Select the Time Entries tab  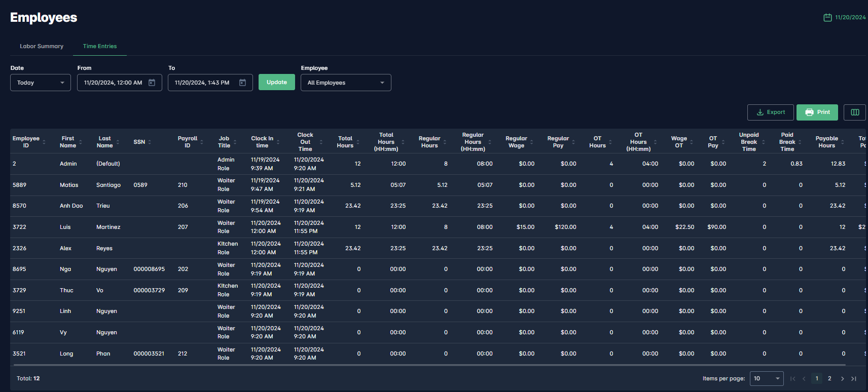100,46
